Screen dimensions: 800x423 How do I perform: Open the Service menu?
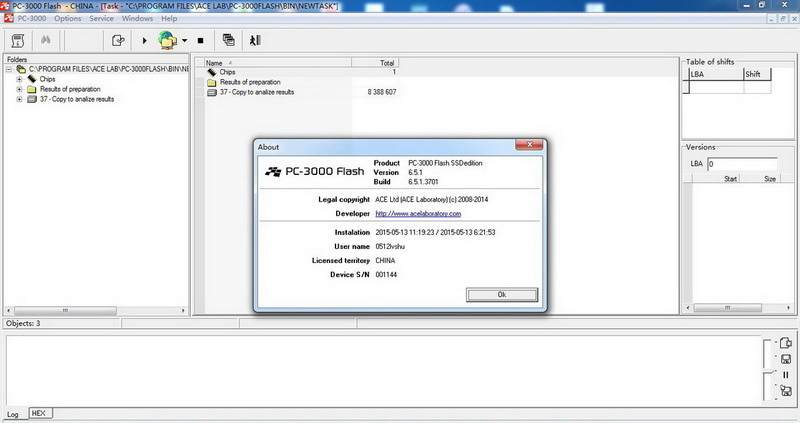point(102,18)
